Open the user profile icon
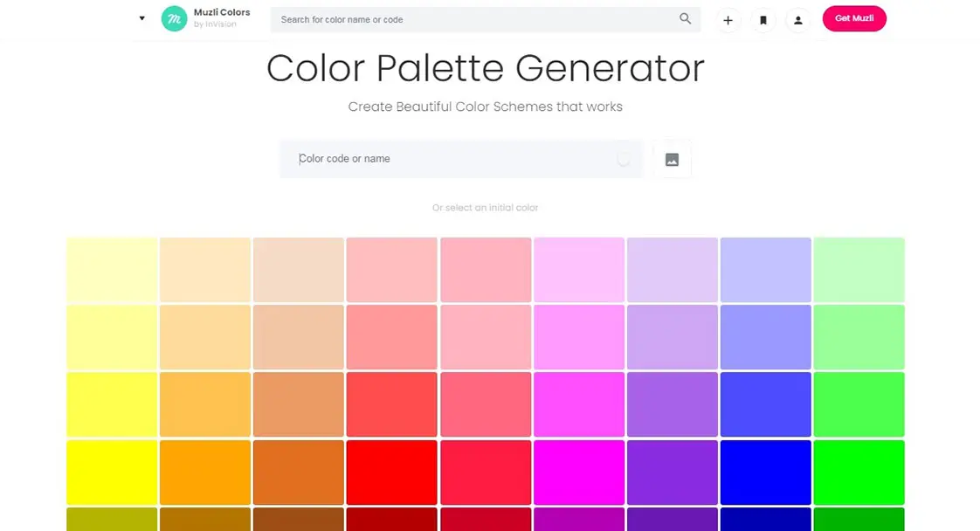This screenshot has height=531, width=980. click(798, 20)
